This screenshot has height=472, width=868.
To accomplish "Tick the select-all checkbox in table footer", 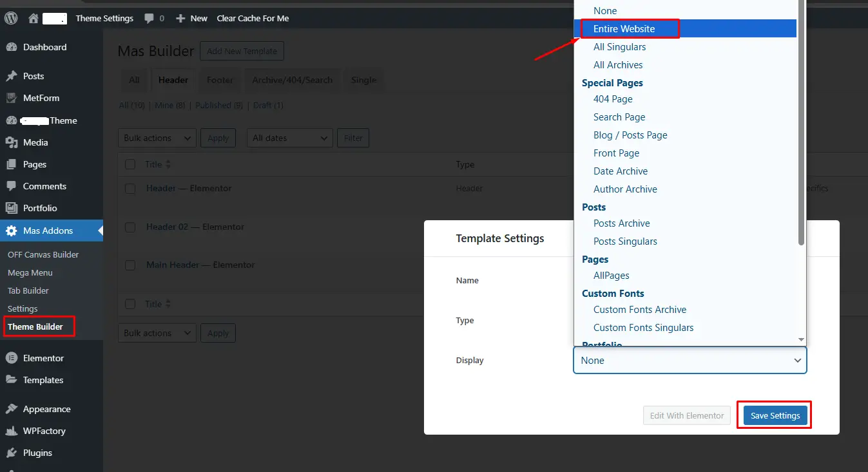I will tap(130, 304).
